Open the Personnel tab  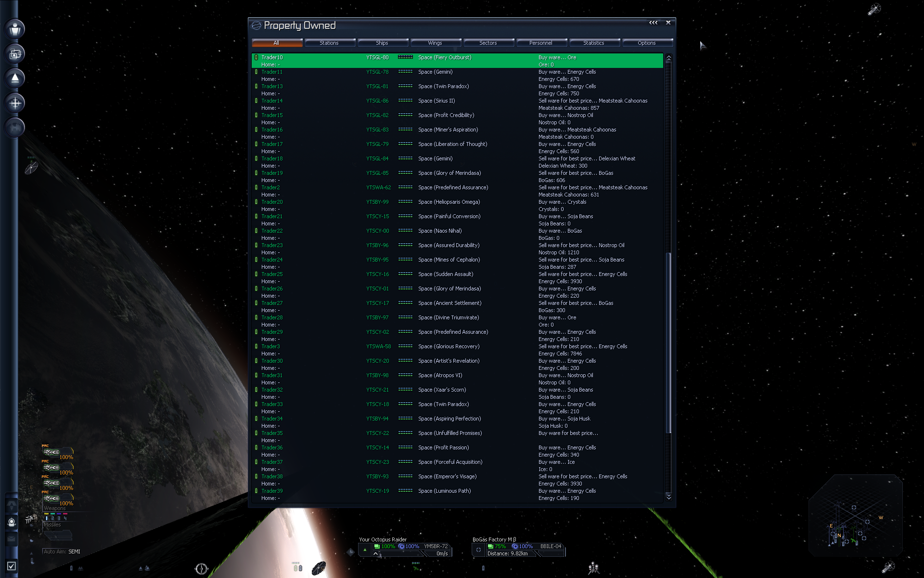tap(541, 43)
